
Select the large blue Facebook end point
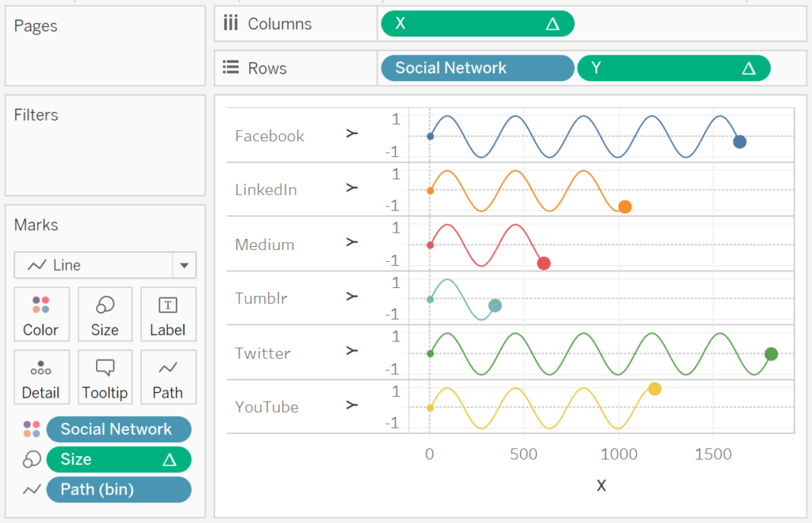(740, 141)
